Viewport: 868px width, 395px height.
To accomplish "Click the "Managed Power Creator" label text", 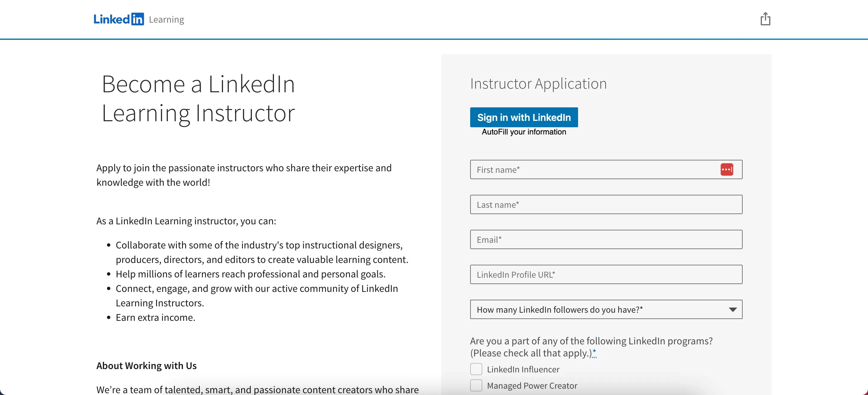I will [532, 385].
